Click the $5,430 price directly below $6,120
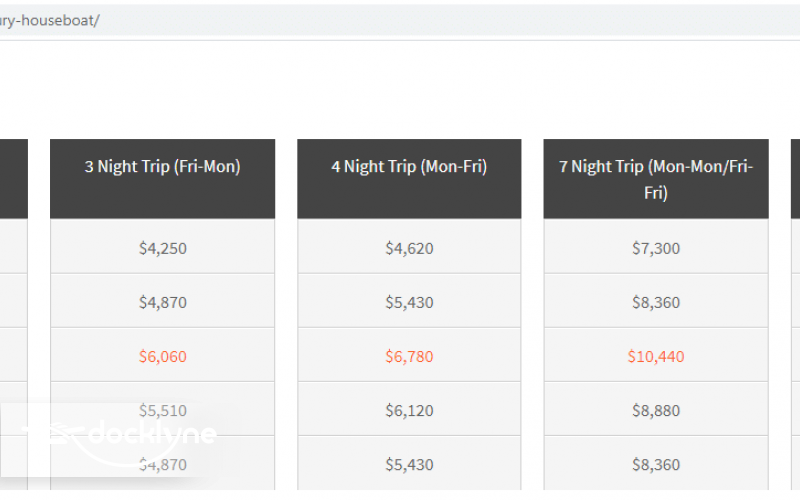The width and height of the screenshot is (800, 500). [x=409, y=464]
